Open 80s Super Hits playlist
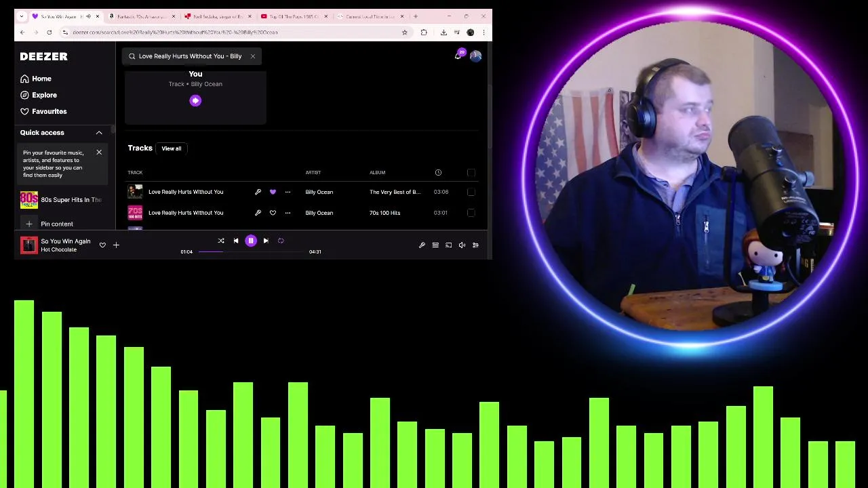Image resolution: width=868 pixels, height=488 pixels. (x=61, y=200)
